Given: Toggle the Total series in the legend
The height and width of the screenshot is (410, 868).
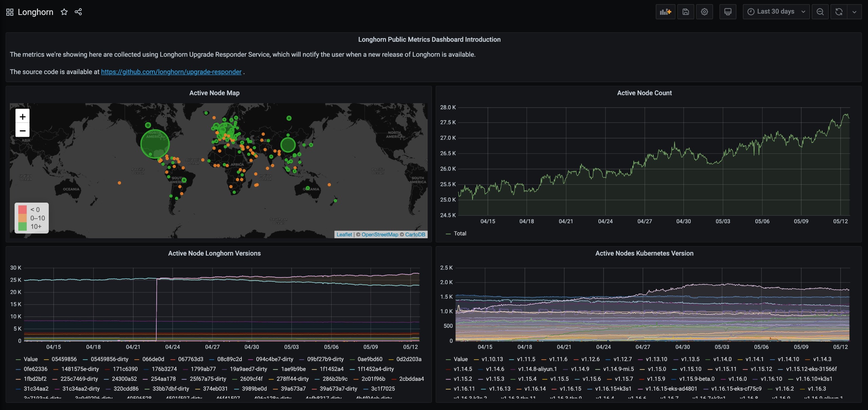Looking at the screenshot, I should point(460,234).
